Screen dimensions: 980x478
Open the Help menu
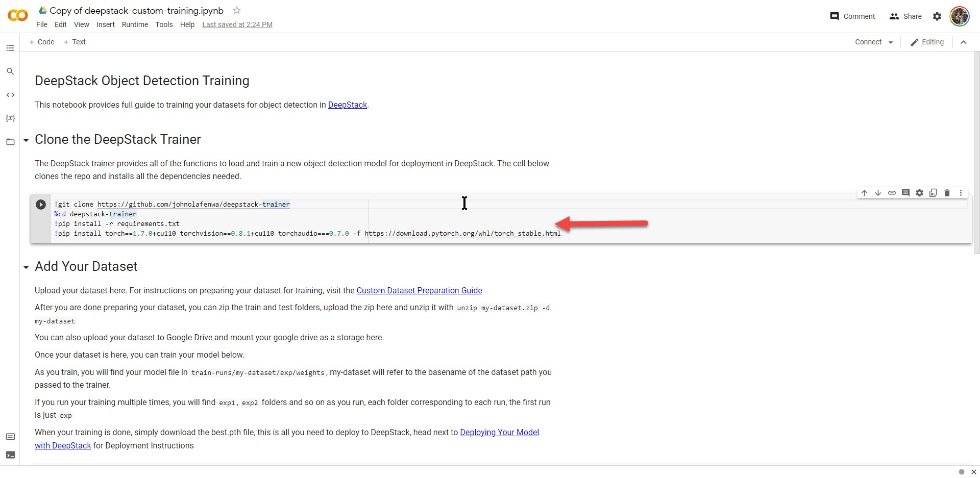tap(187, 24)
